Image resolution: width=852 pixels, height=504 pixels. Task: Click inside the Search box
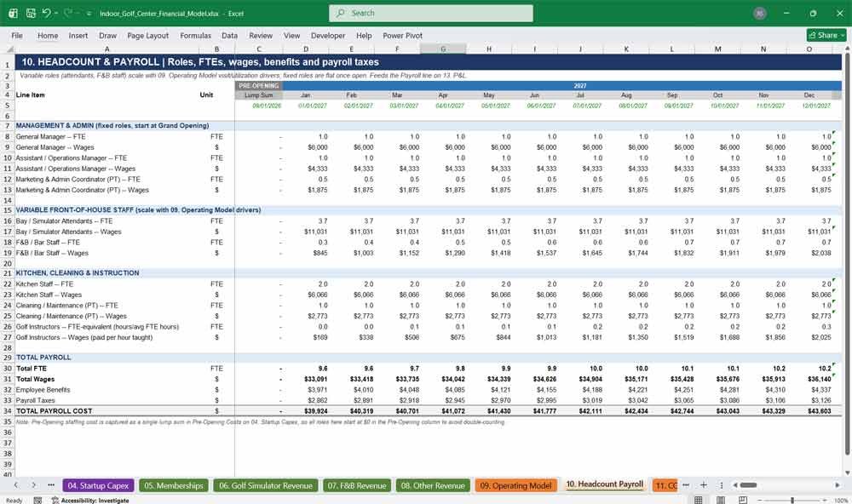coord(431,13)
